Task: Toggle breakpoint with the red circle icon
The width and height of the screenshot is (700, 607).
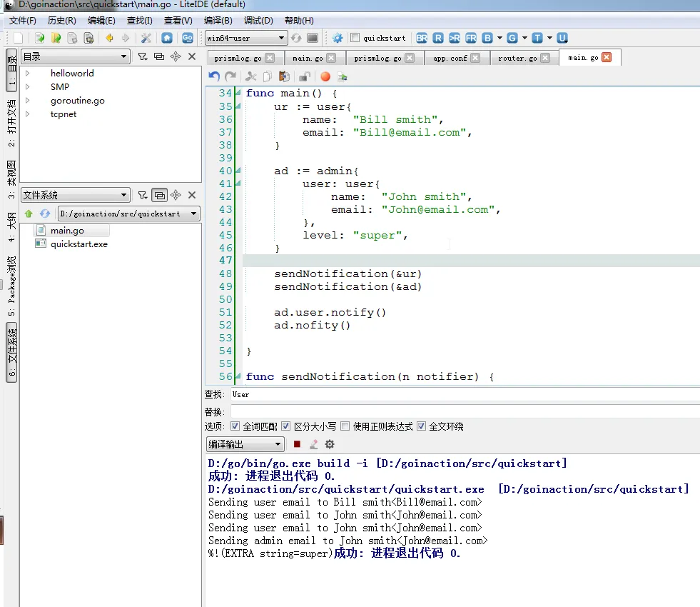Action: [325, 76]
